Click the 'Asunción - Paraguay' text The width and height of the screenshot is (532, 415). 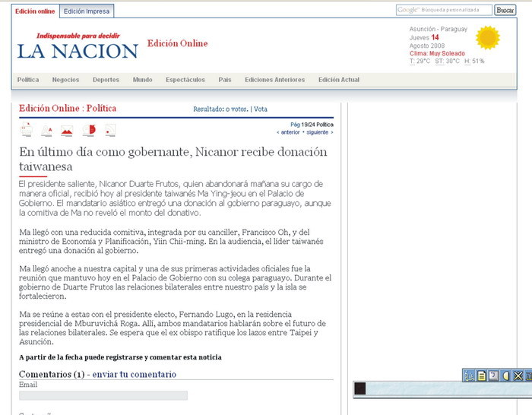(439, 29)
